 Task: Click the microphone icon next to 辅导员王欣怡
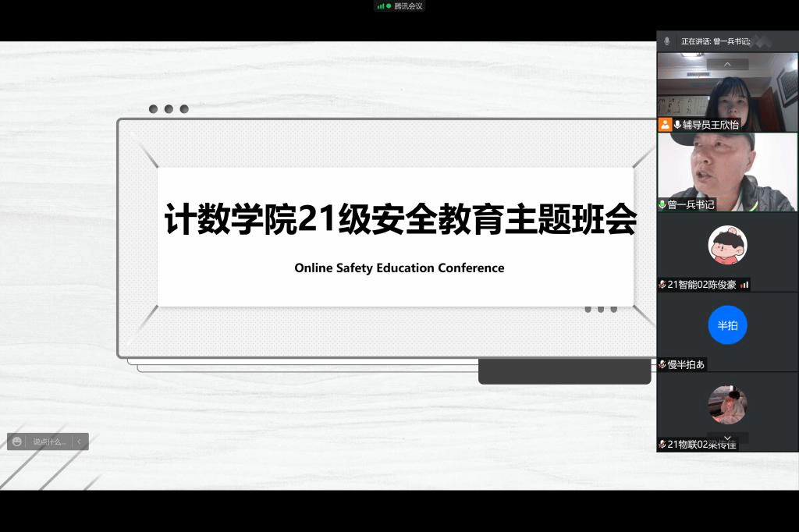677,125
